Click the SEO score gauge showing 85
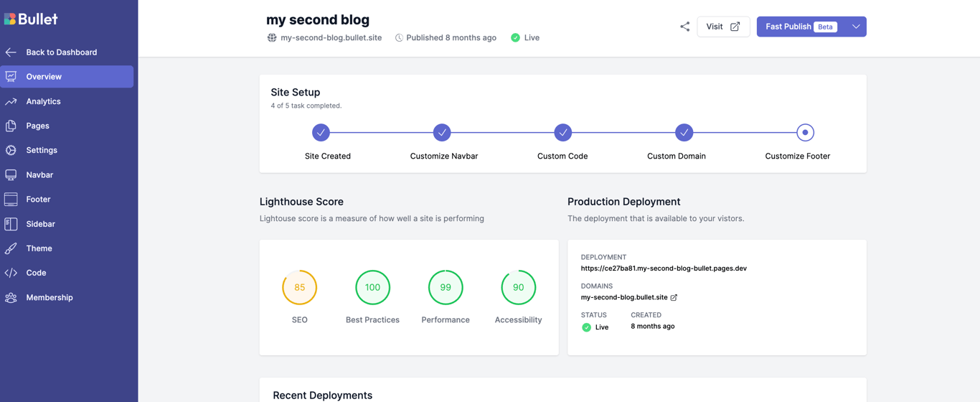 tap(299, 287)
